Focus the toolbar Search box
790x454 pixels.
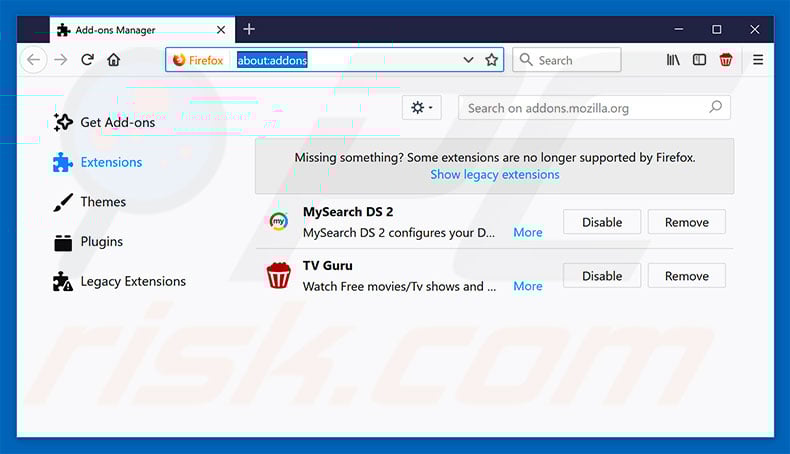coord(566,60)
